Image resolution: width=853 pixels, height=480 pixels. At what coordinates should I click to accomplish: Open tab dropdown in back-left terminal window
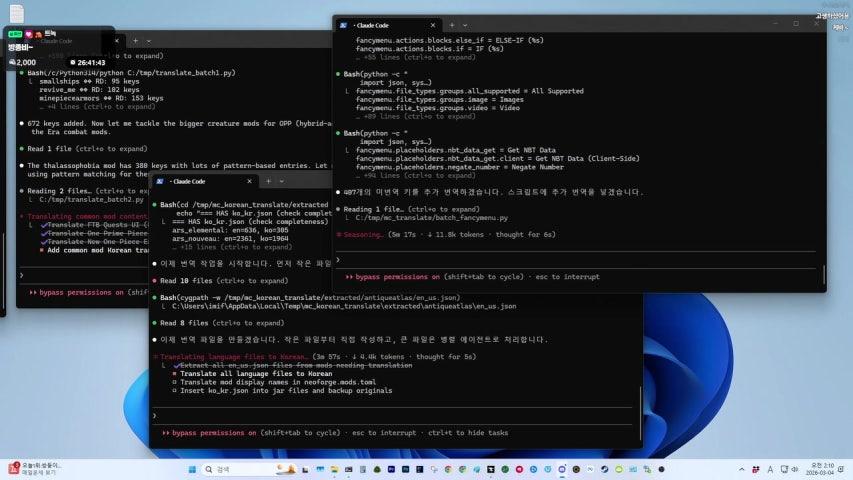pos(148,41)
